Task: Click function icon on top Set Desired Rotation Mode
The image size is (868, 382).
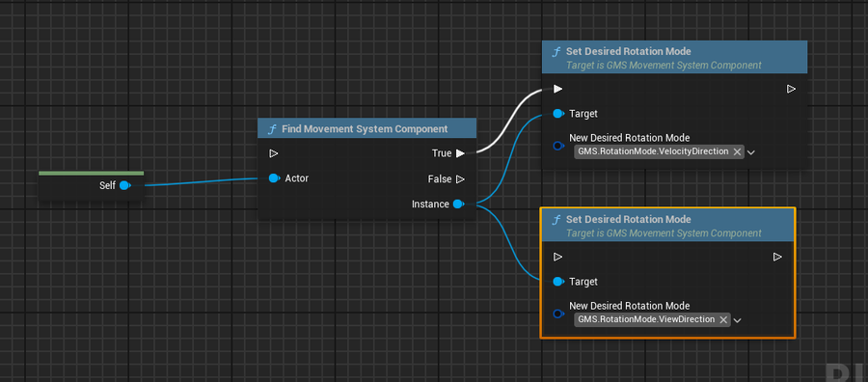Action: pos(556,52)
